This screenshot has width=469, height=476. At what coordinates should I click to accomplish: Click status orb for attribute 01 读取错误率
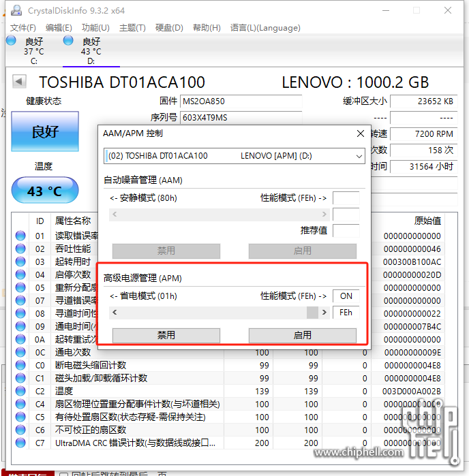20,236
